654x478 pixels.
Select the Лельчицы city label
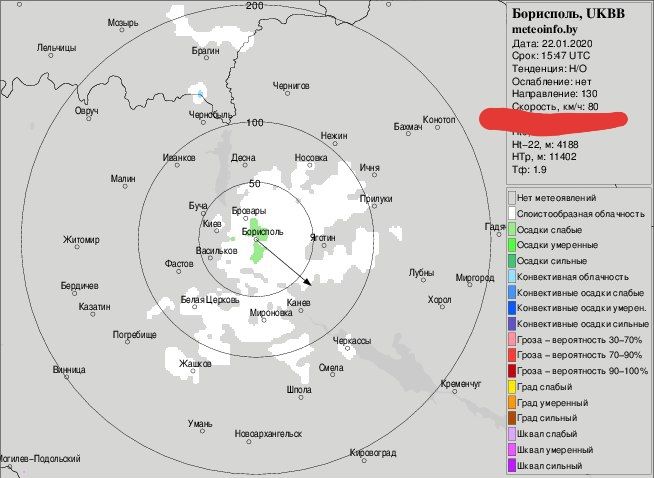(56, 48)
